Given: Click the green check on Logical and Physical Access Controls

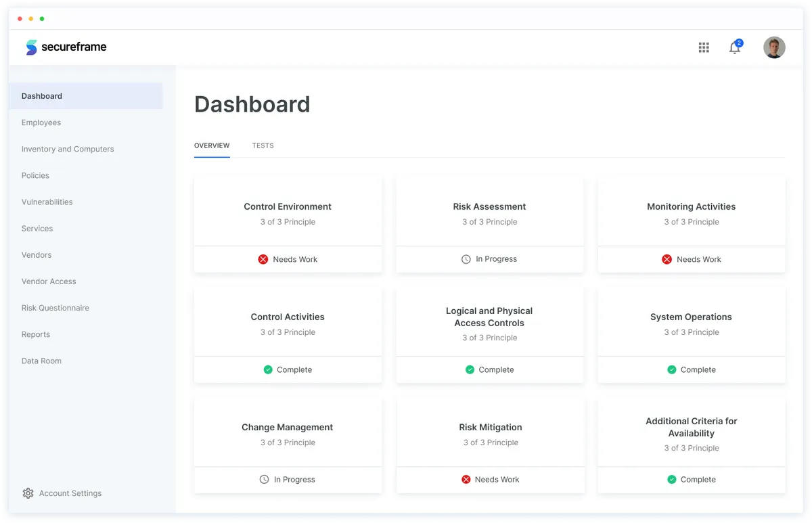Looking at the screenshot, I should click(x=470, y=369).
